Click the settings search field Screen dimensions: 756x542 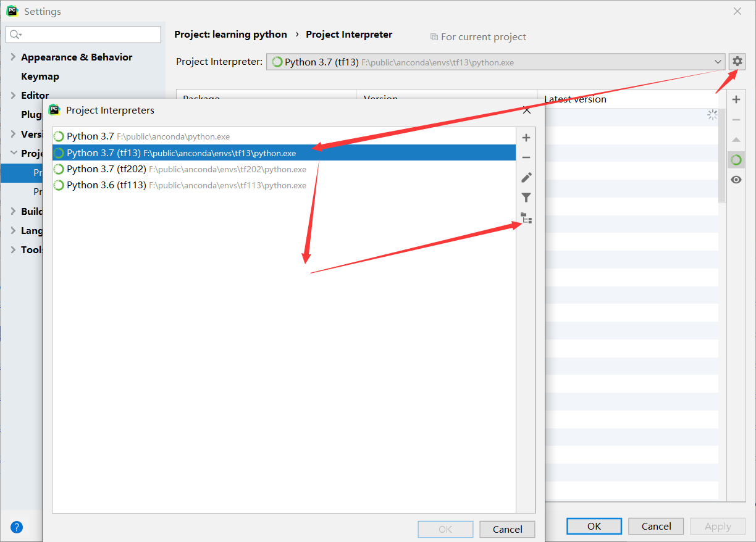(83, 35)
